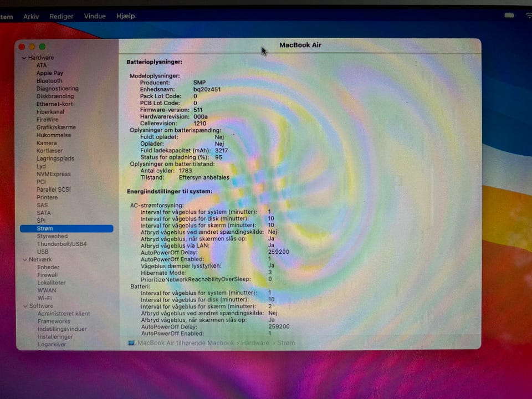Select Hukommelse in the sidebar

click(54, 135)
